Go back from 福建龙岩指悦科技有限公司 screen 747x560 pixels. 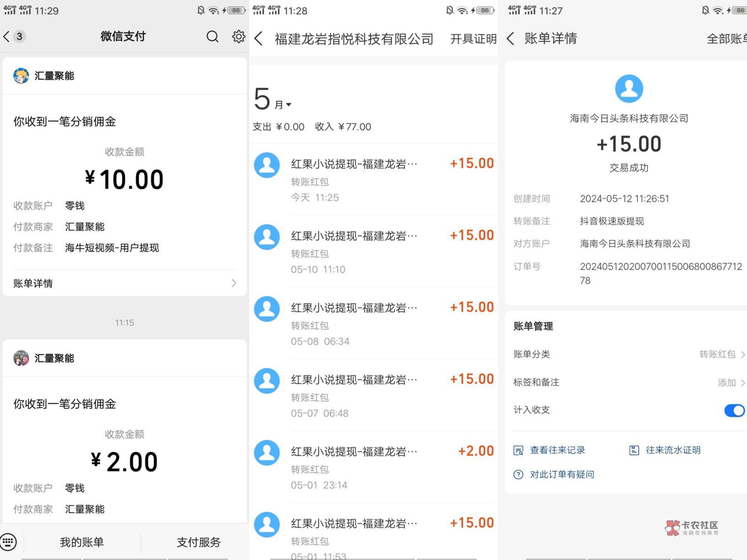coord(259,39)
